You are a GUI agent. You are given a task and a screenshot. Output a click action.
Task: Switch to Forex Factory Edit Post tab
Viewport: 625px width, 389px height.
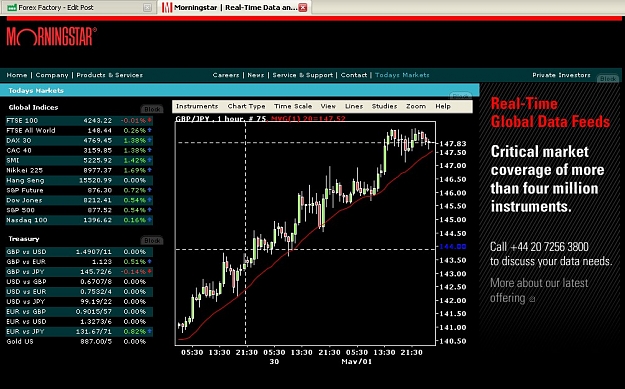click(x=80, y=8)
